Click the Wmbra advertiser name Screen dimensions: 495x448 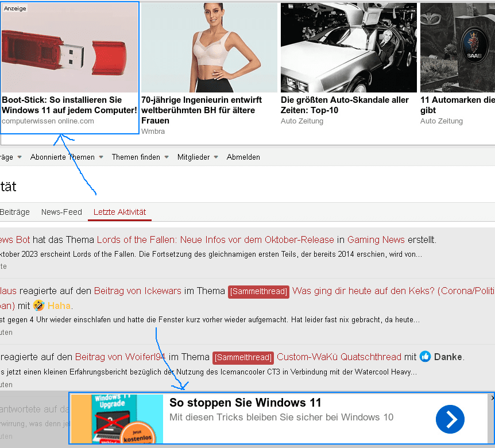click(153, 132)
